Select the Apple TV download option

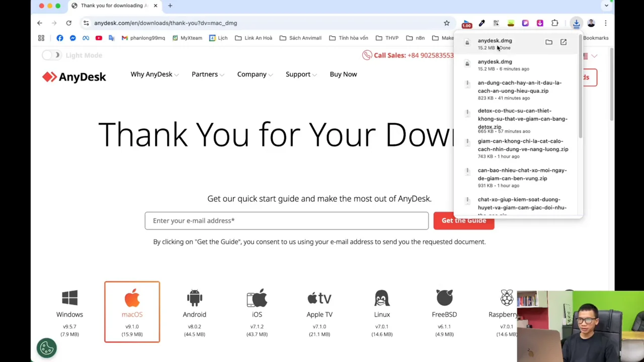click(319, 312)
